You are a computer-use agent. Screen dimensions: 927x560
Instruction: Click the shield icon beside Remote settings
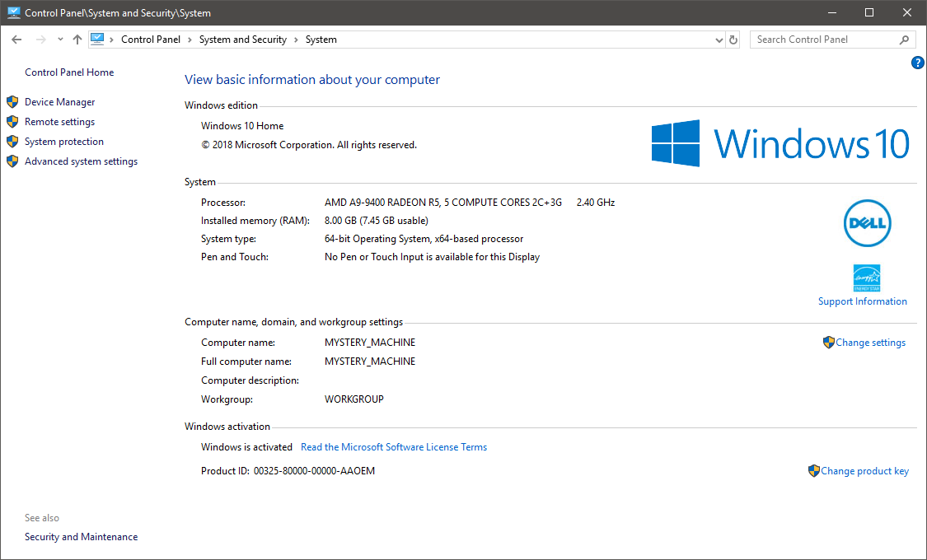tap(12, 122)
